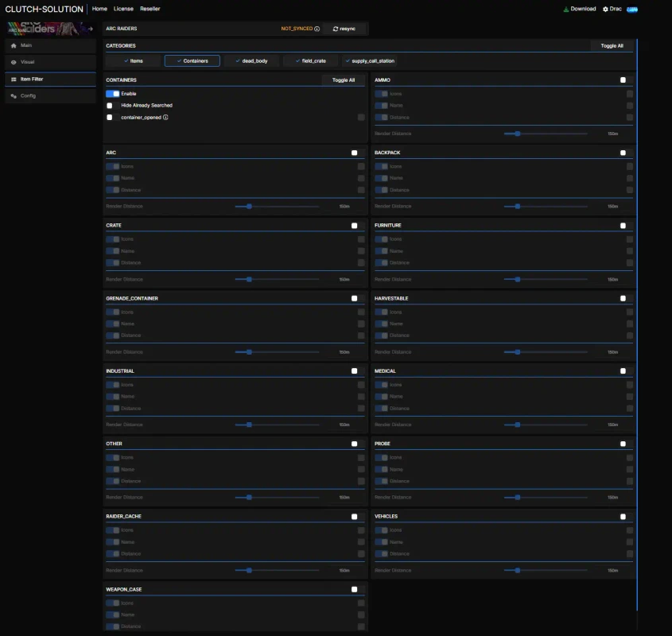Viewport: 672px width, 636px height.
Task: Click the info icon beside container_opened
Action: [x=165, y=118]
